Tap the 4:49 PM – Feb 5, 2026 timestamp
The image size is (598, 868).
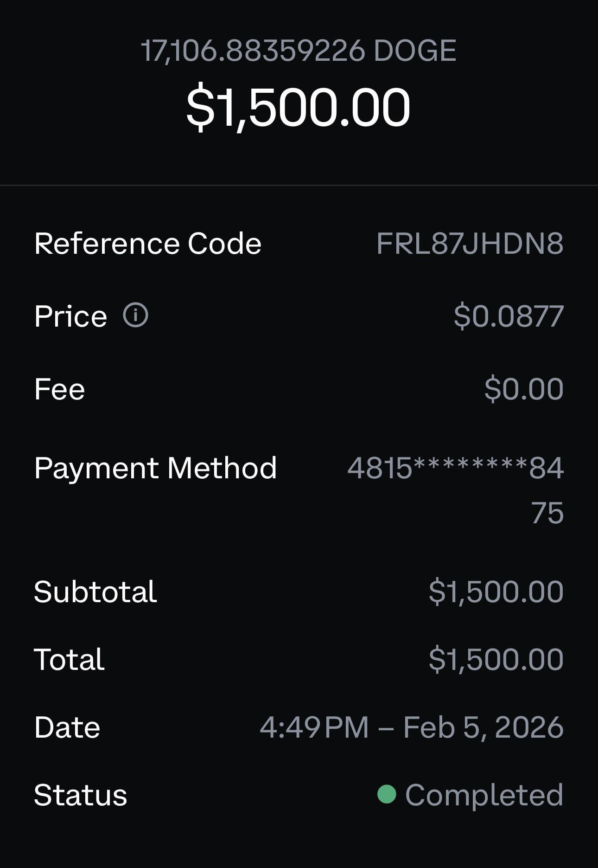pyautogui.click(x=411, y=727)
